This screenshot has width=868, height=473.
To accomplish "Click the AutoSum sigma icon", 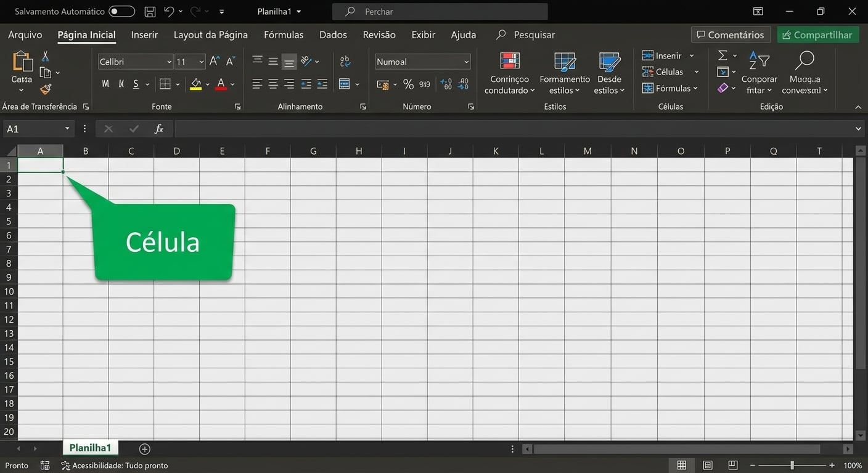I will coord(723,55).
